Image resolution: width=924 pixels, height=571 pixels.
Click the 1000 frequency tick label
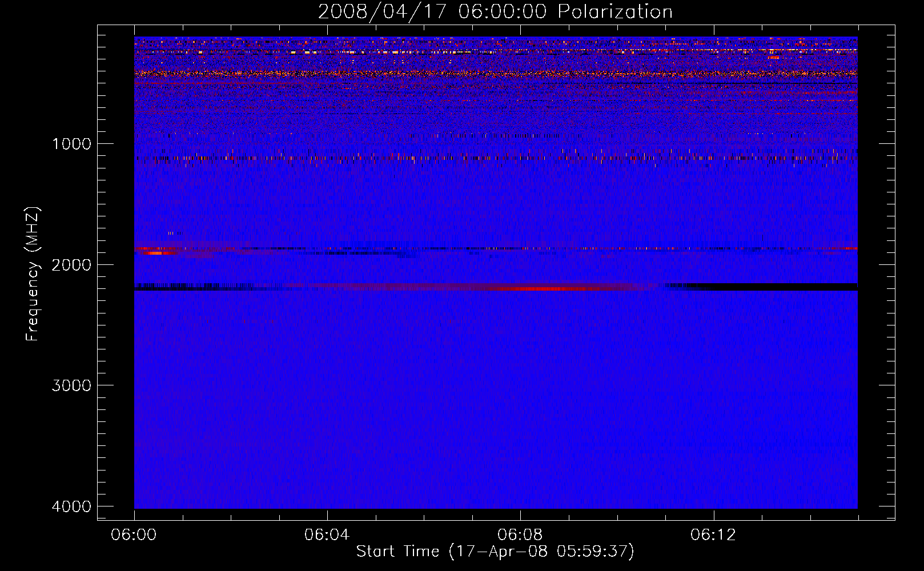(71, 144)
